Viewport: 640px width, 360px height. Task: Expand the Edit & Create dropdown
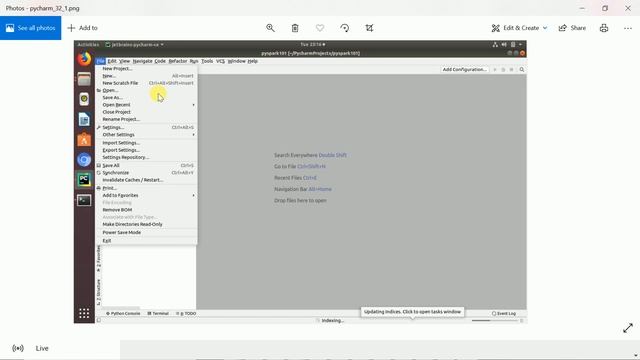pos(545,28)
